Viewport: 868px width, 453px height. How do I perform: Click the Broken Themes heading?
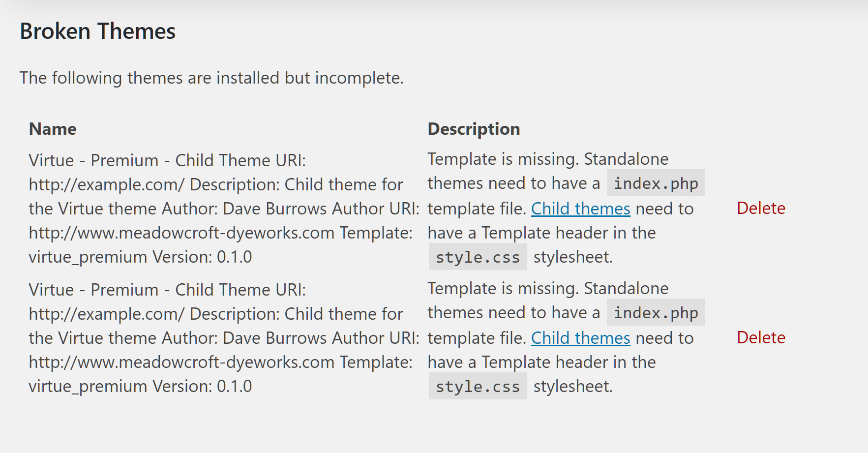coord(97,31)
